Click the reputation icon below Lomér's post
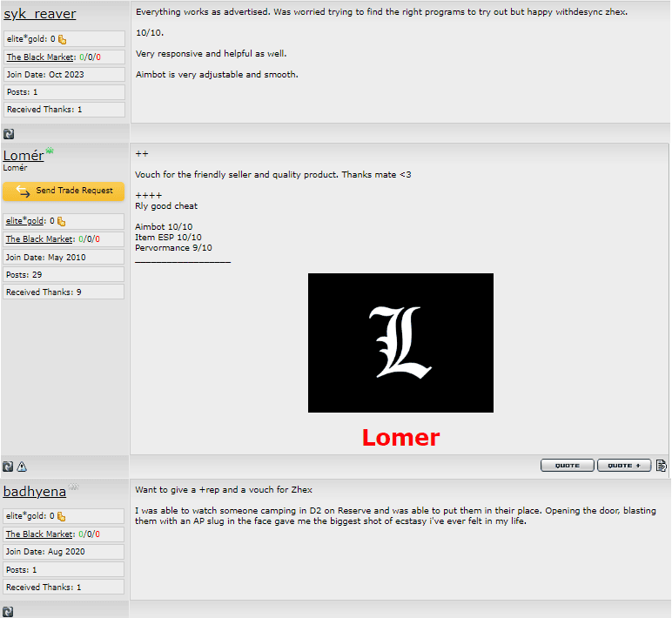 click(8, 467)
